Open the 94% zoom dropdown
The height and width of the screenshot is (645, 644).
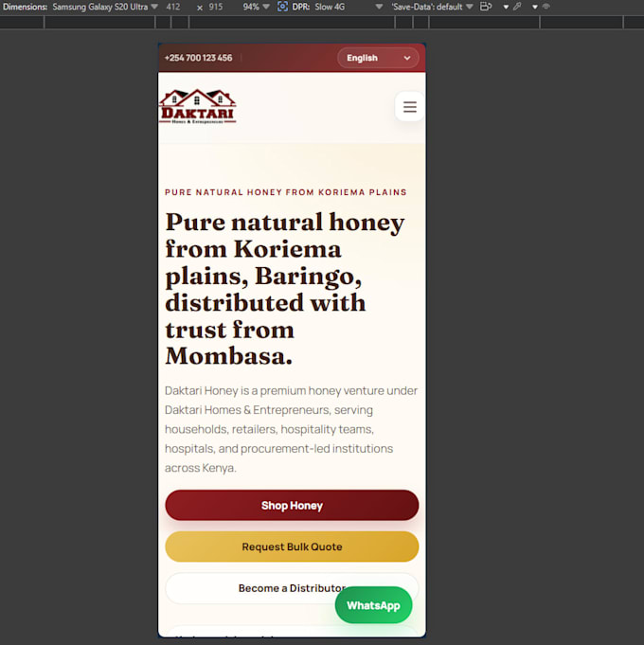256,7
